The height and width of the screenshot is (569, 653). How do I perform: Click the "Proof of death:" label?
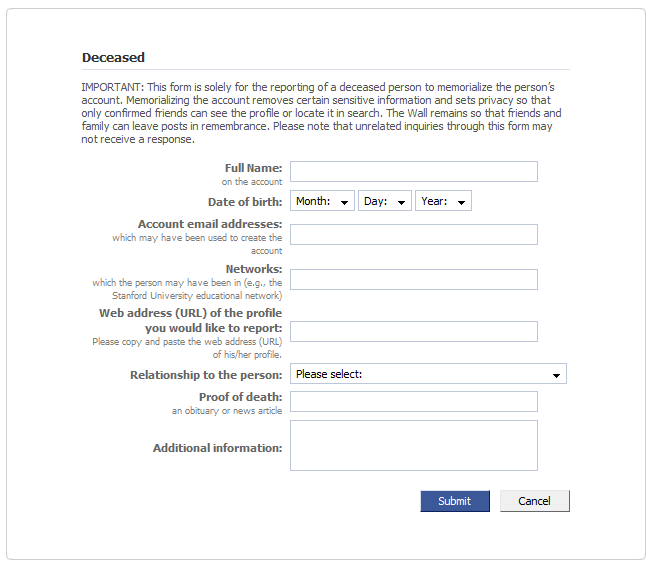(240, 397)
